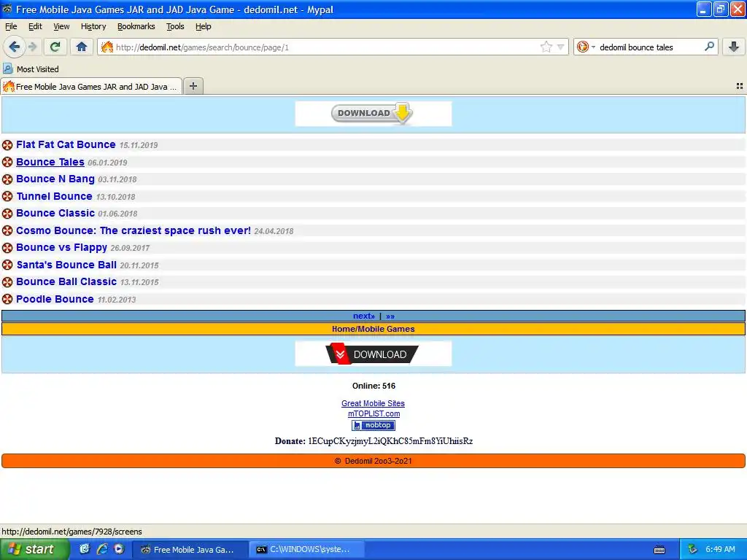Click ball icon beside Bounce Ball Classic
The width and height of the screenshot is (747, 560).
pos(7,282)
